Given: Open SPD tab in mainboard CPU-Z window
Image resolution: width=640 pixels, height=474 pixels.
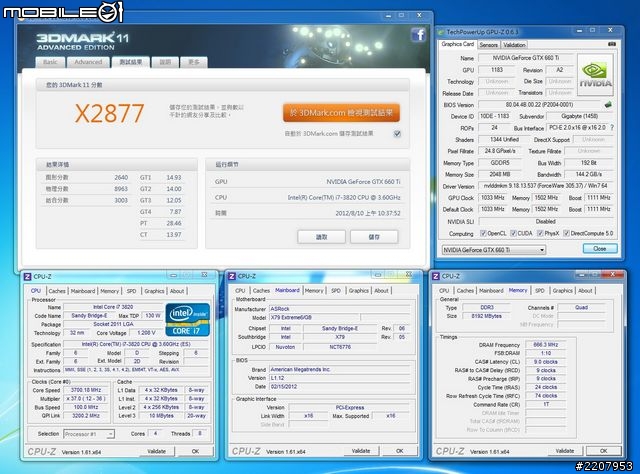Looking at the screenshot, I should click(336, 291).
